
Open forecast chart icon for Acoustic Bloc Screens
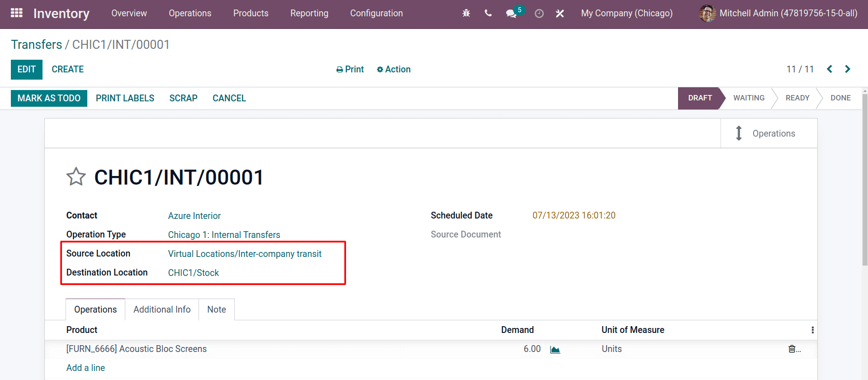(555, 350)
